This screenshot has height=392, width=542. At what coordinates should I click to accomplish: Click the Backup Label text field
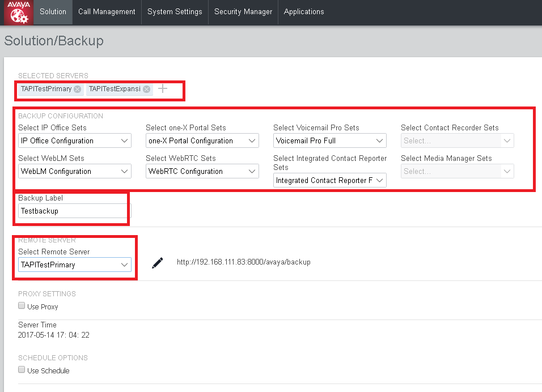[71, 211]
